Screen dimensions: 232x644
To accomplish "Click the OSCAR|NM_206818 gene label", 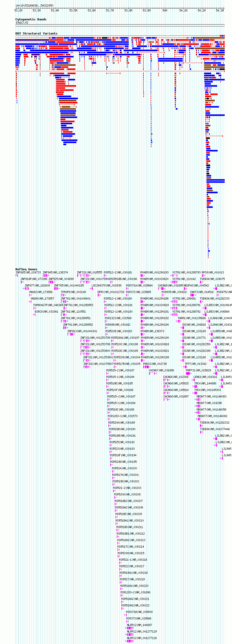I will click(194, 325).
